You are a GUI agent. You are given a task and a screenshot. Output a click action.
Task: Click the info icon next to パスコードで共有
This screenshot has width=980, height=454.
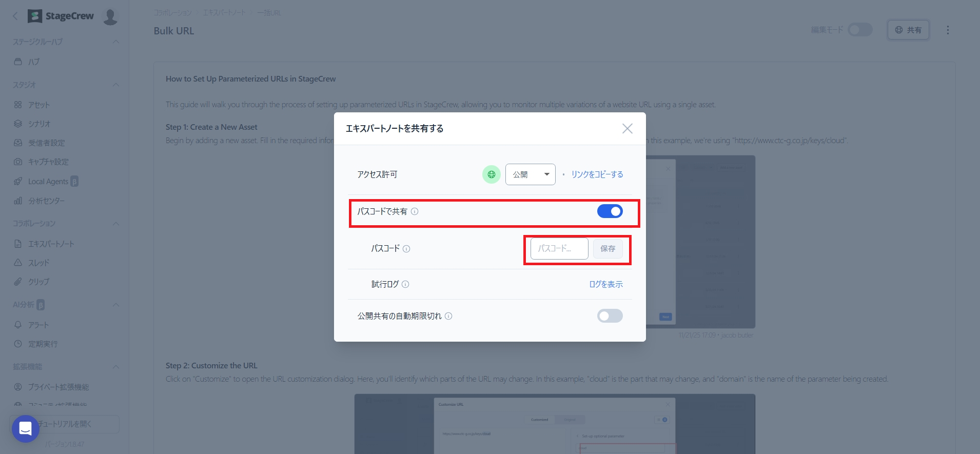coord(415,211)
